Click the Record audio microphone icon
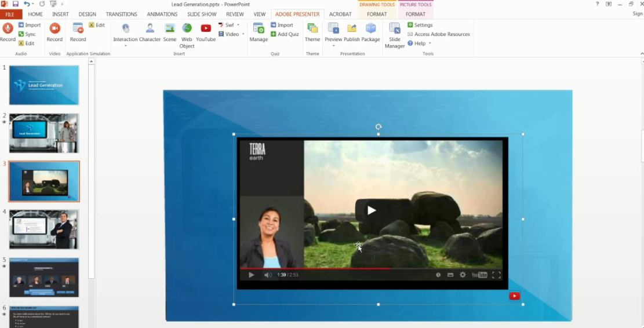The image size is (644, 328). (x=8, y=28)
